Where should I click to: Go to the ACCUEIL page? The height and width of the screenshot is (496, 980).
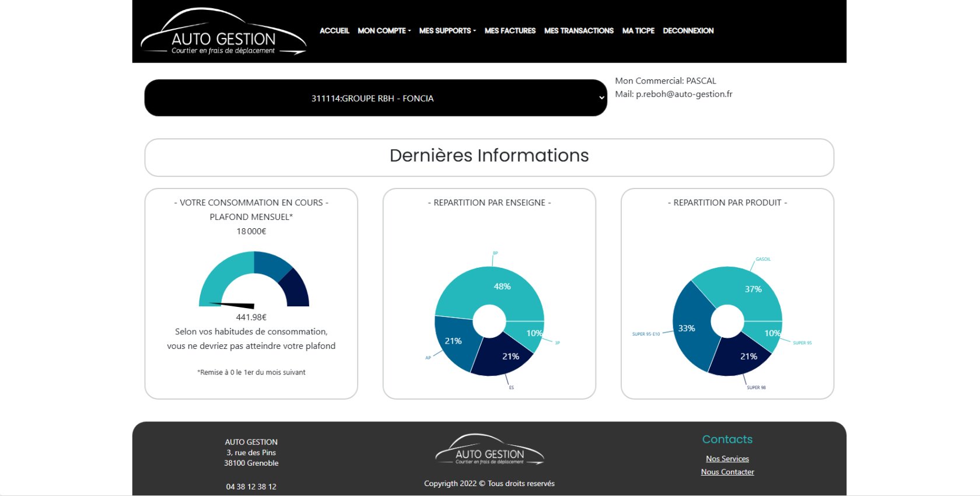point(334,30)
